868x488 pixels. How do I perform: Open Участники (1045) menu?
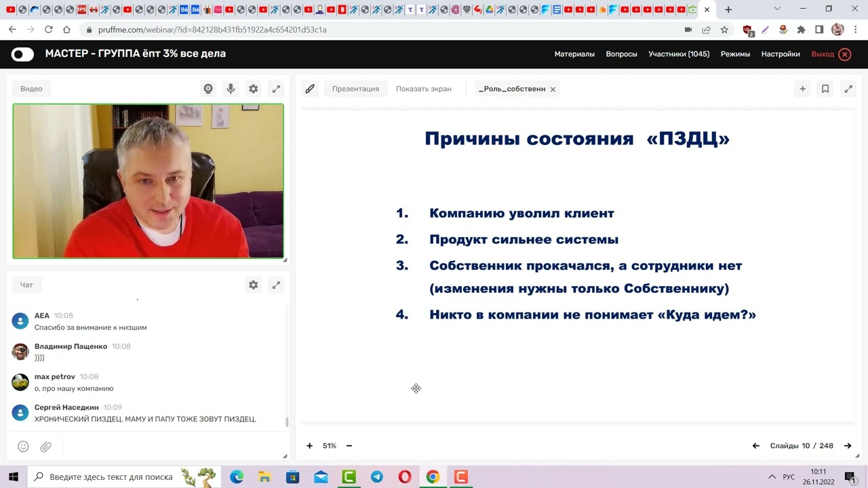[x=678, y=54]
